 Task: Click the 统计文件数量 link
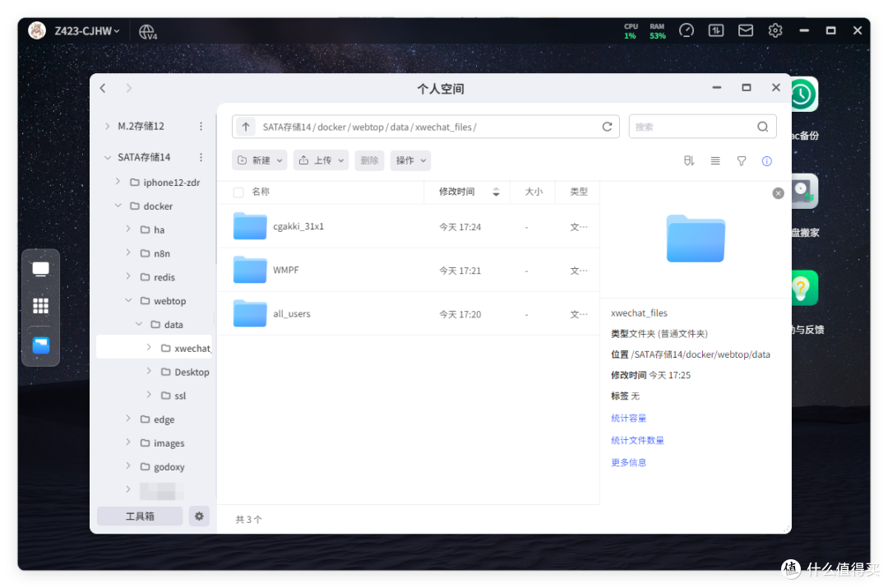pos(637,440)
